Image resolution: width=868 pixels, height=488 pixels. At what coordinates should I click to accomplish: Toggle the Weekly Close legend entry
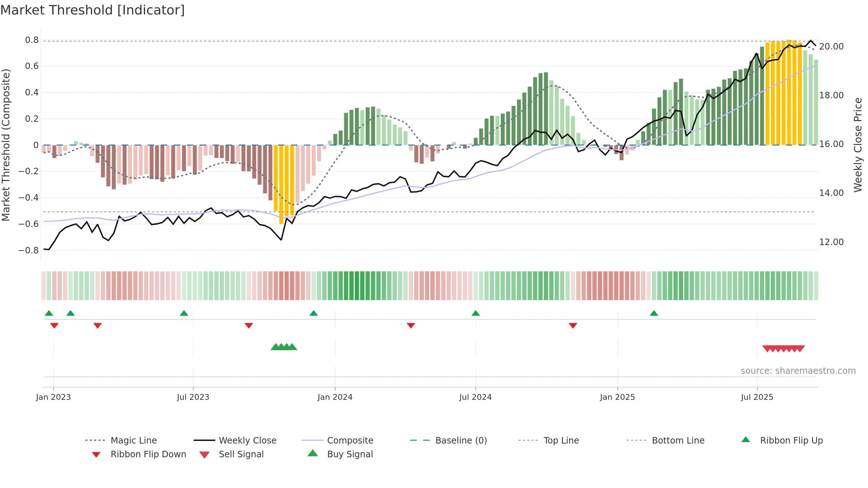tap(235, 440)
